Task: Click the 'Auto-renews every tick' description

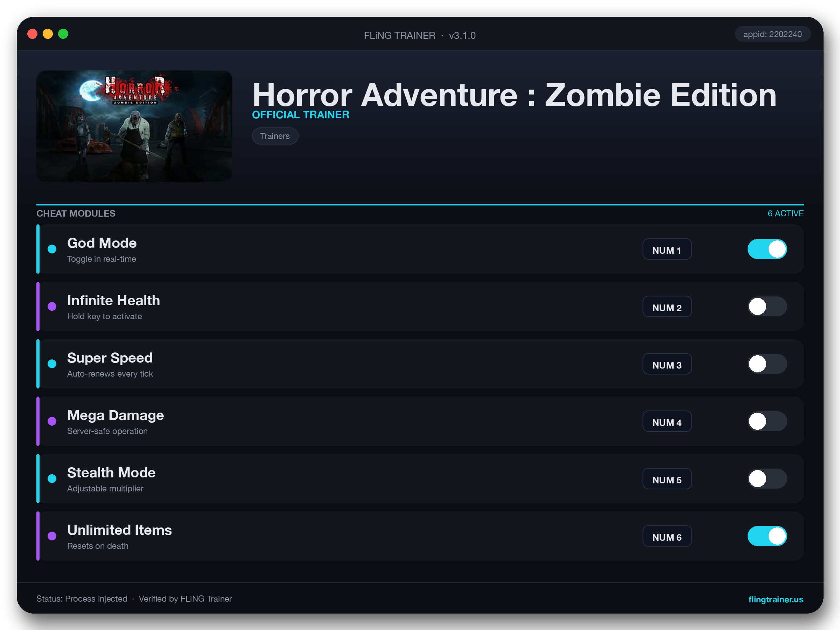Action: tap(110, 374)
